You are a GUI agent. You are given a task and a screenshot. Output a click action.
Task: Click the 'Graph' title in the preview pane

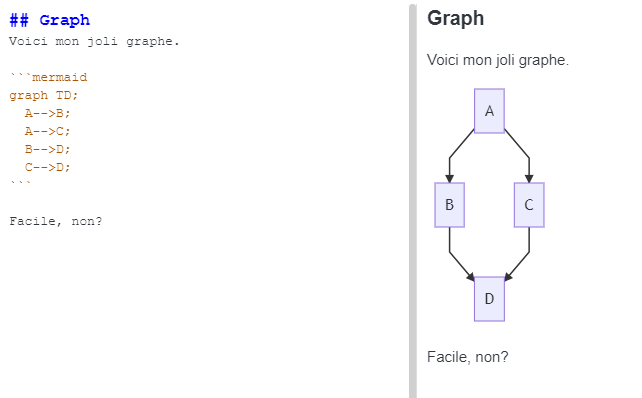tap(455, 18)
